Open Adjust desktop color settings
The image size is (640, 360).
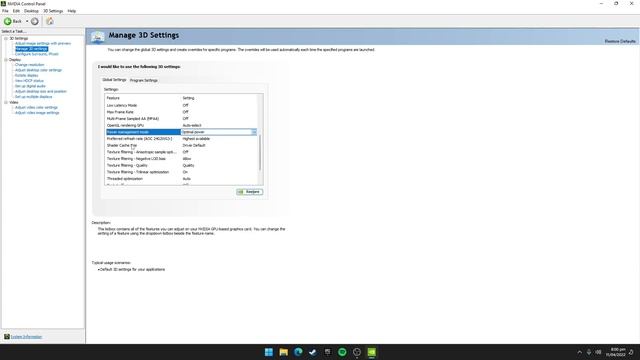[x=38, y=70]
